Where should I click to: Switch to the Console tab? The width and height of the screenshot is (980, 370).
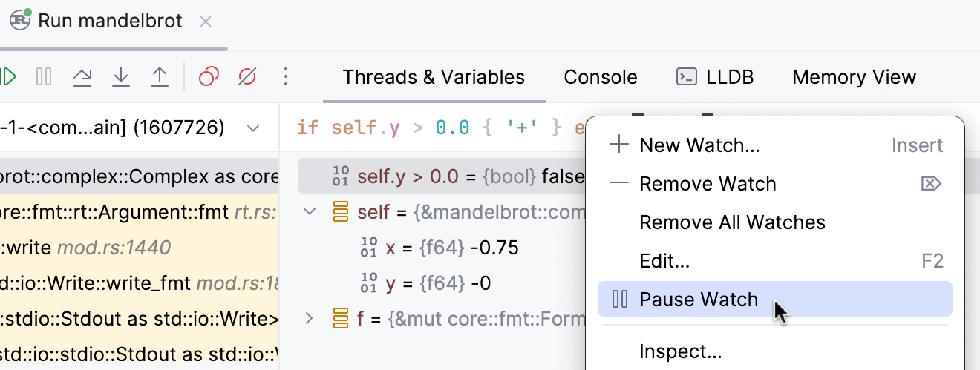(x=600, y=77)
